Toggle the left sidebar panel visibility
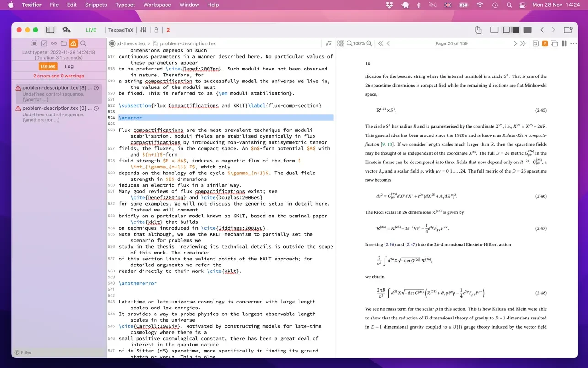 [x=50, y=29]
